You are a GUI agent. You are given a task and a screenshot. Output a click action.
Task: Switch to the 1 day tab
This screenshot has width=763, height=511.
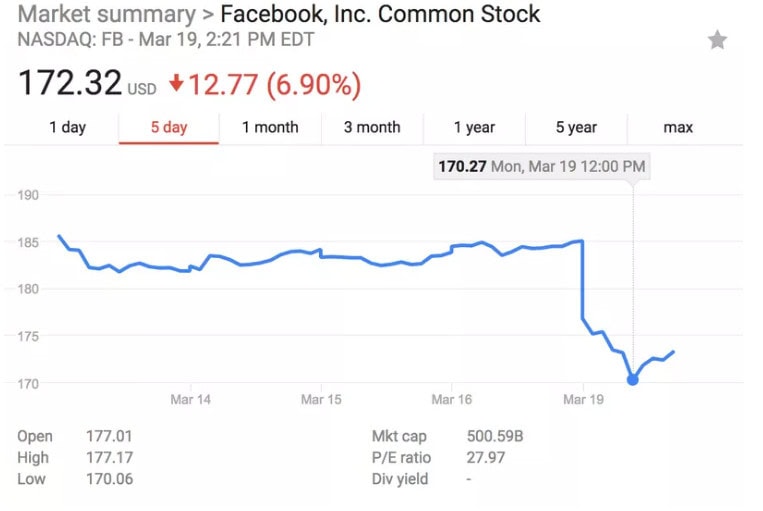(68, 127)
